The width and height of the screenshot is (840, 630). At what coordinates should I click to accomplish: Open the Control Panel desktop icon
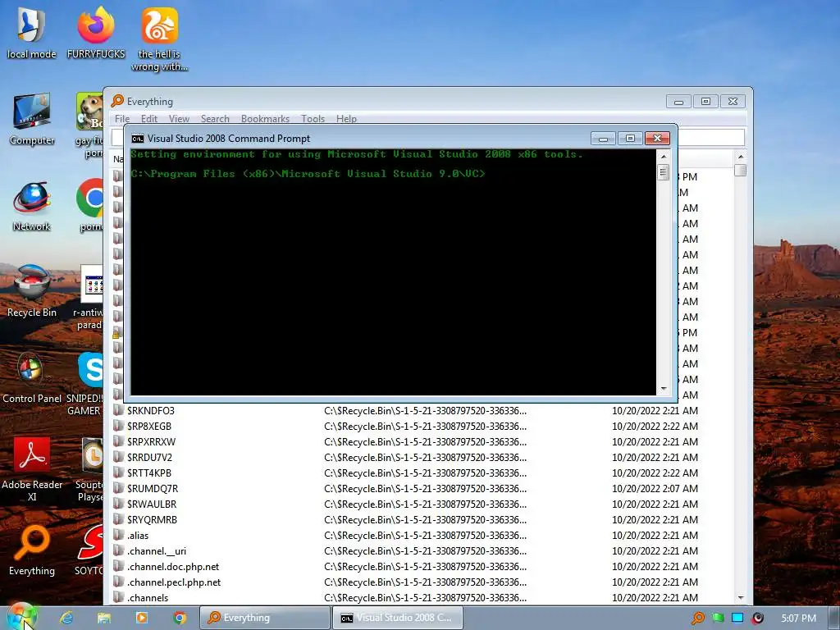(32, 377)
